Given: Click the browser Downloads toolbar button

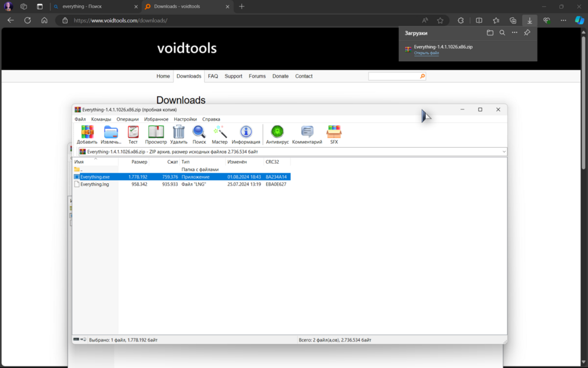Looking at the screenshot, I should (530, 20).
